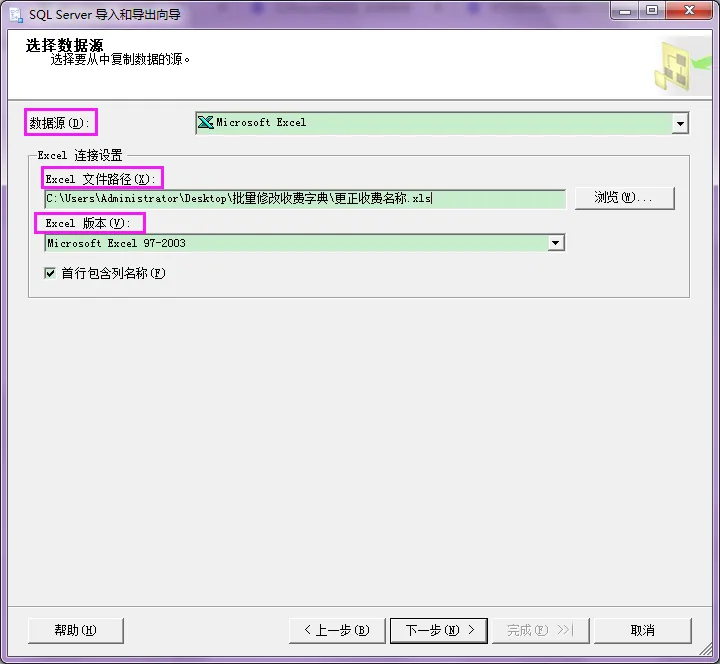Click the Excel 文件路径 input field
Viewport: 720px width, 664px height.
[305, 198]
